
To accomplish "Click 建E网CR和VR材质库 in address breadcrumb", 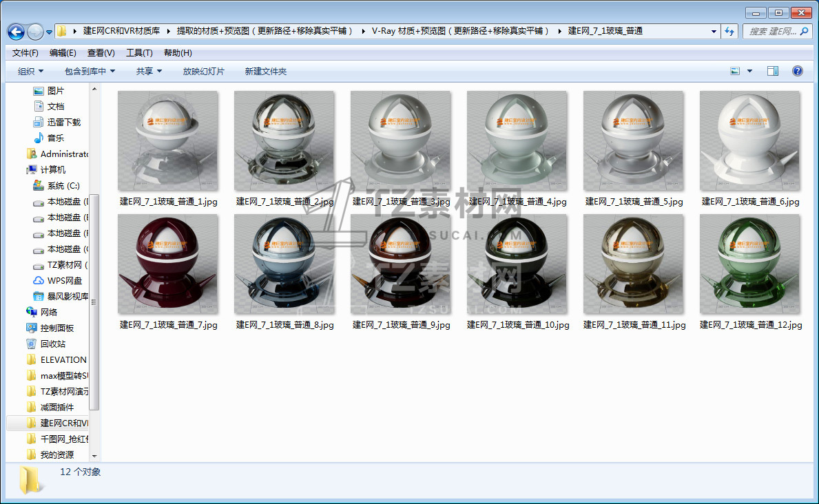I will pyautogui.click(x=121, y=31).
